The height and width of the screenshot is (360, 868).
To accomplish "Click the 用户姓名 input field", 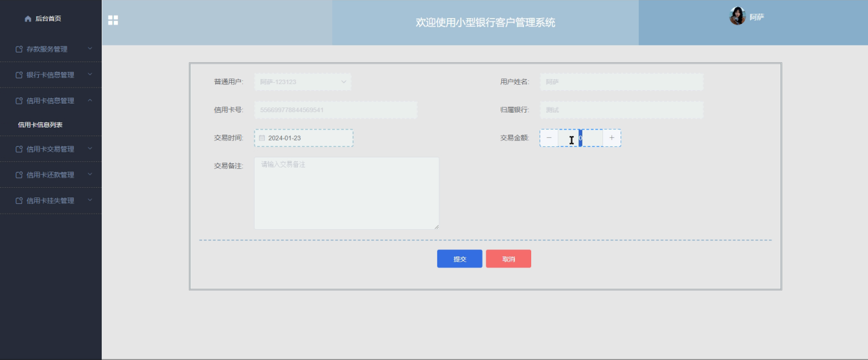I will coord(622,82).
